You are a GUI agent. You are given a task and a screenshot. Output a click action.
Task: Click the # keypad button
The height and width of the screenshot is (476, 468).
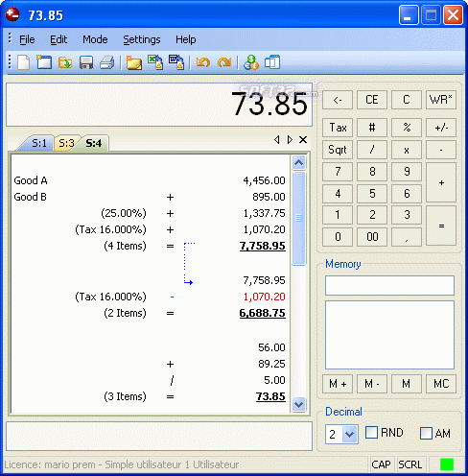pyautogui.click(x=372, y=128)
